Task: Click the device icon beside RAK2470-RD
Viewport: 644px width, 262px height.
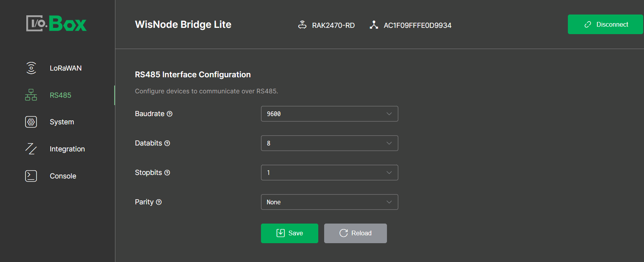Action: coord(302,25)
